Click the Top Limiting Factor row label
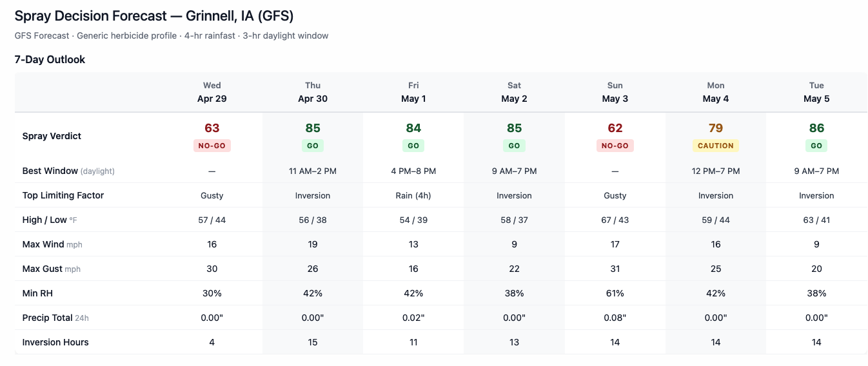 click(63, 195)
